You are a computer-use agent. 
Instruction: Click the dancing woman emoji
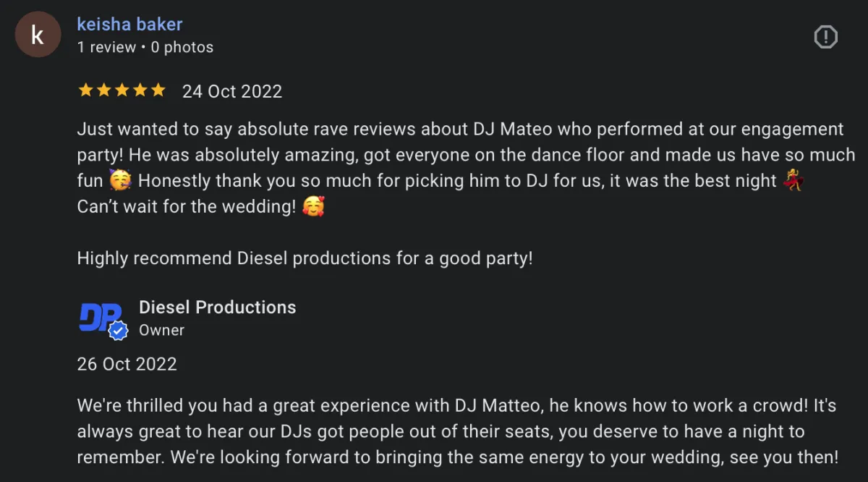coord(793,180)
